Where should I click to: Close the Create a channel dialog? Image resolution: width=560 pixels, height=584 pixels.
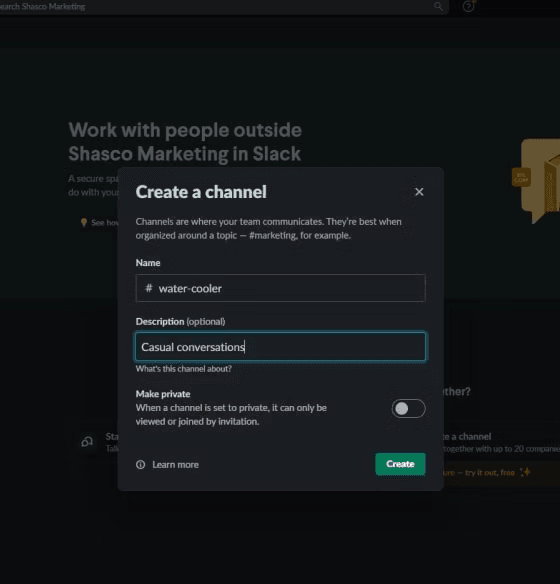[x=419, y=192]
